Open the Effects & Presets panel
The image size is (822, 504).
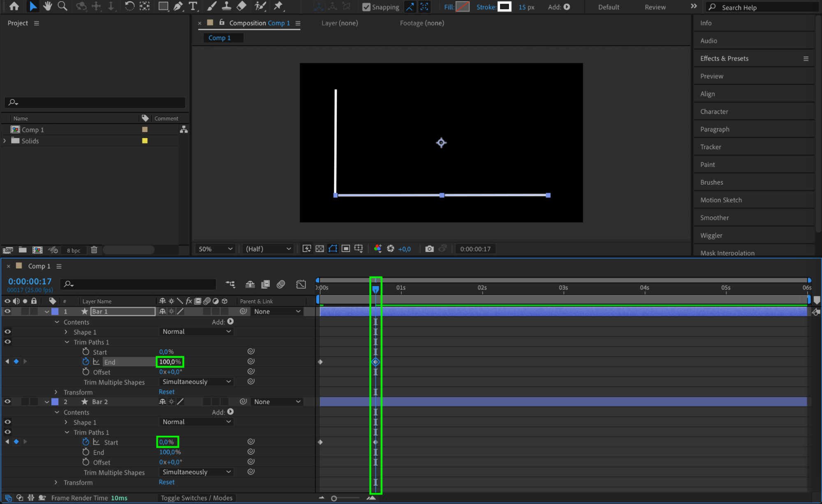click(724, 58)
